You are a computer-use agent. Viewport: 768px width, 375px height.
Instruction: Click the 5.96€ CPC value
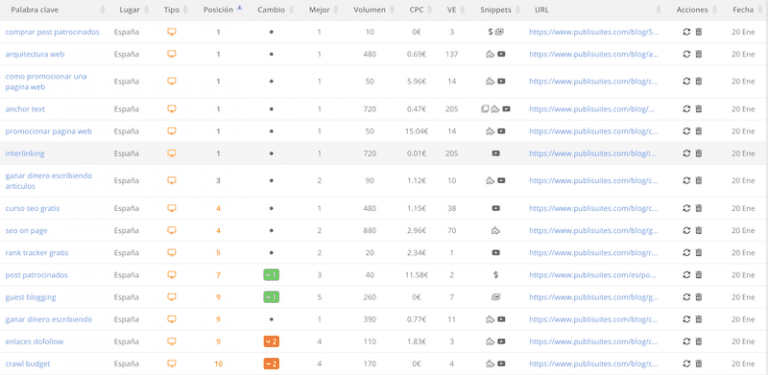pyautogui.click(x=417, y=82)
